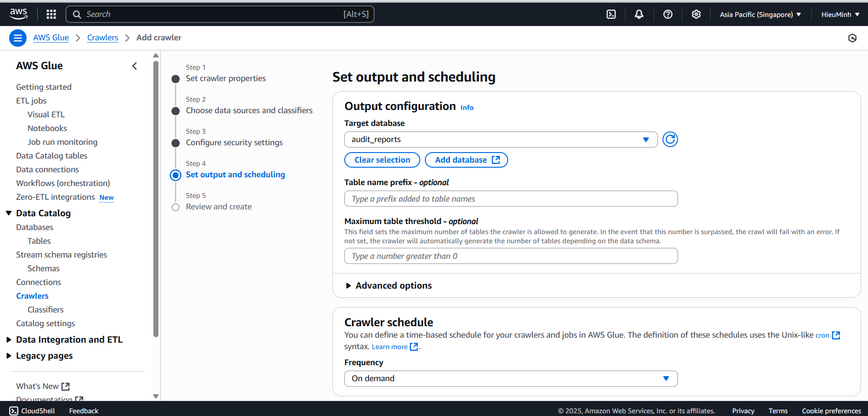The width and height of the screenshot is (868, 416).
Task: Open the services grid menu icon
Action: 51,14
